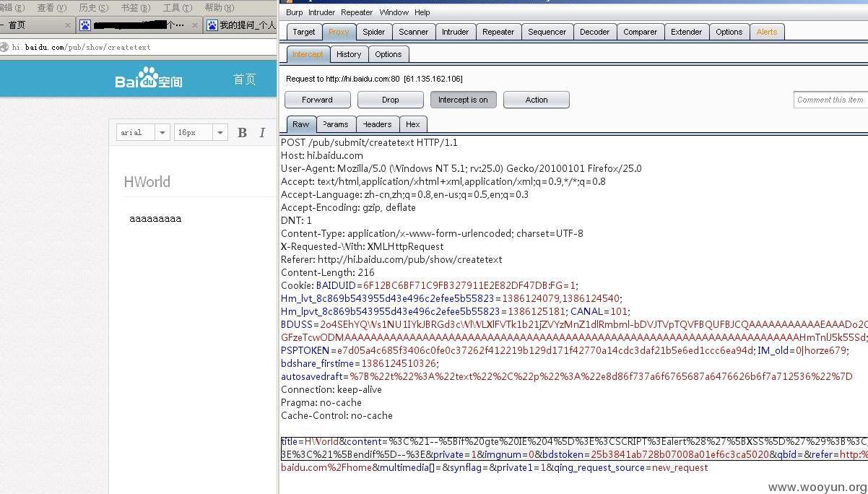Close the redacted-title Firefox tab
The image size is (868, 494).
pos(194,25)
